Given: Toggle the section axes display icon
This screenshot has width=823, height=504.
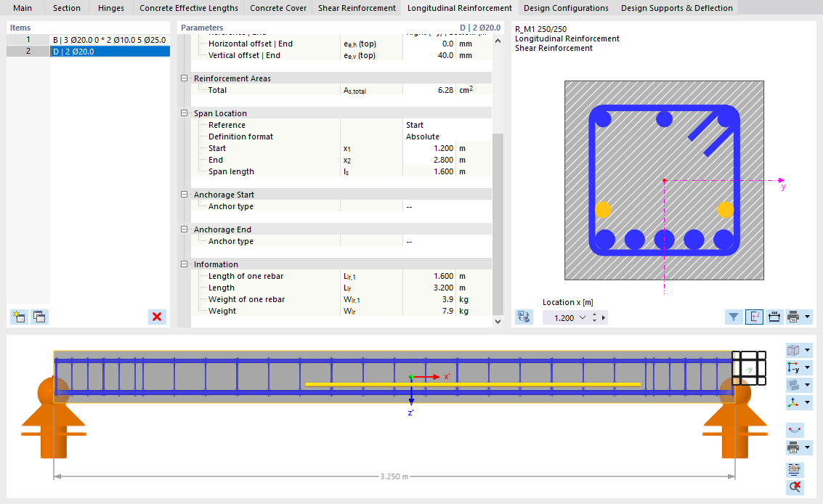Looking at the screenshot, I should (754, 317).
